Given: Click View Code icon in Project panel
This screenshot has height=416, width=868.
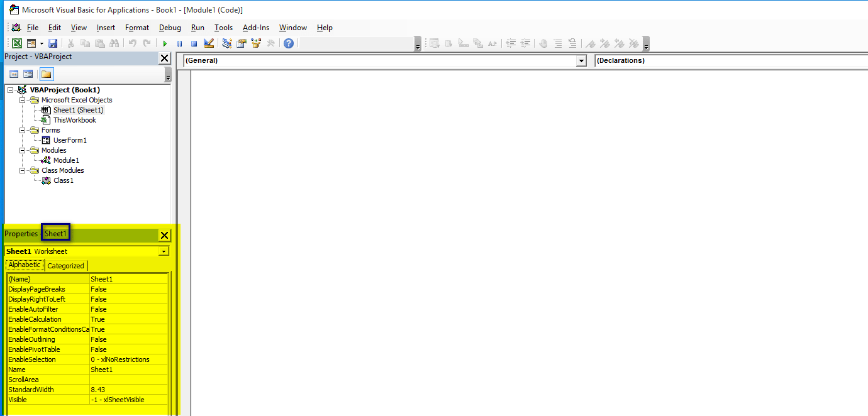Looking at the screenshot, I should point(14,74).
